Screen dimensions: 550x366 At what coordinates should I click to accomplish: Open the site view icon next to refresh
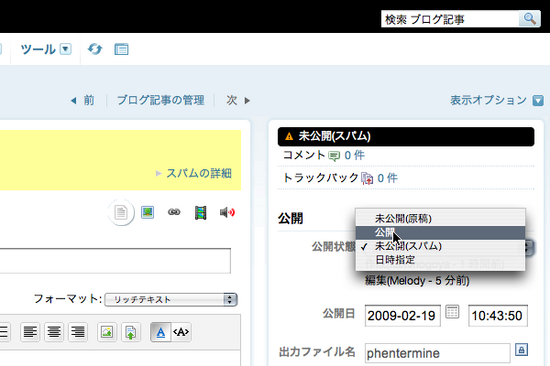tap(121, 49)
